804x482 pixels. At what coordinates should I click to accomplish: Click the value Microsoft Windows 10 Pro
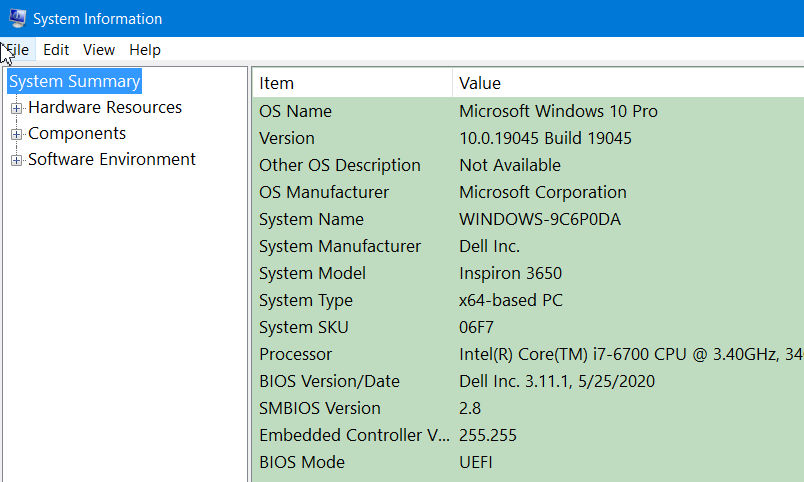coord(558,111)
